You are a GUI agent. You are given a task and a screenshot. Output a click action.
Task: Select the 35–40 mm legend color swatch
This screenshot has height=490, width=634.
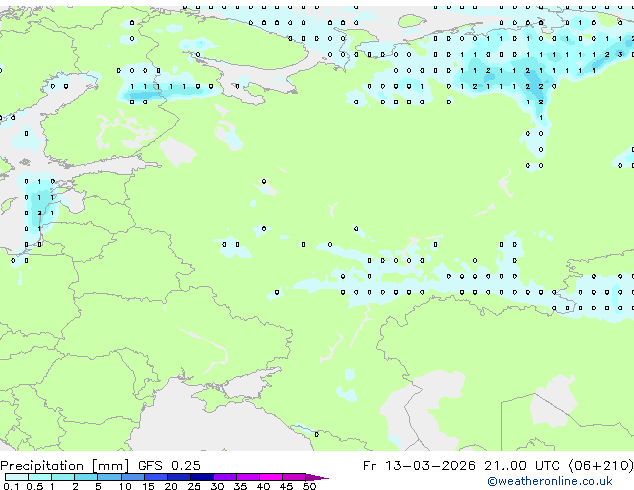pyautogui.click(x=248, y=477)
